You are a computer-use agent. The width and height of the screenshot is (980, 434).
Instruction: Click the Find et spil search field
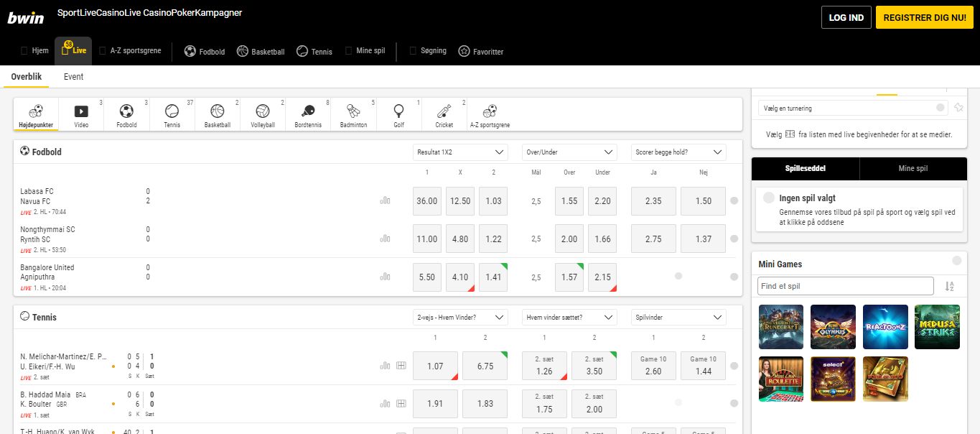point(846,286)
